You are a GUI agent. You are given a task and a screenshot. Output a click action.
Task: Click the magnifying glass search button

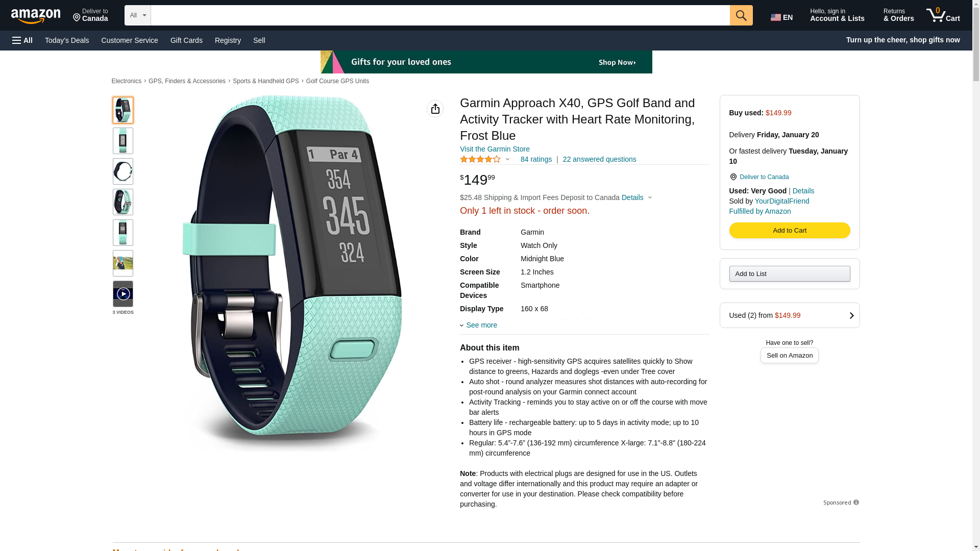(x=741, y=15)
